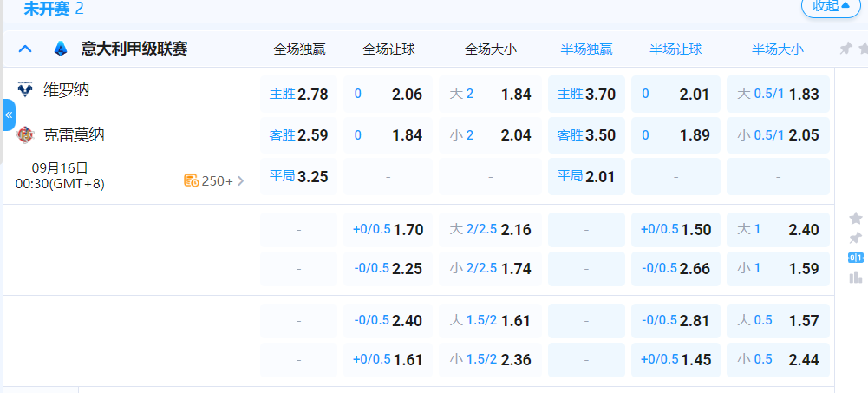Collapse the 意大利甲级联赛 league section
This screenshot has height=393, width=868.
(25, 49)
